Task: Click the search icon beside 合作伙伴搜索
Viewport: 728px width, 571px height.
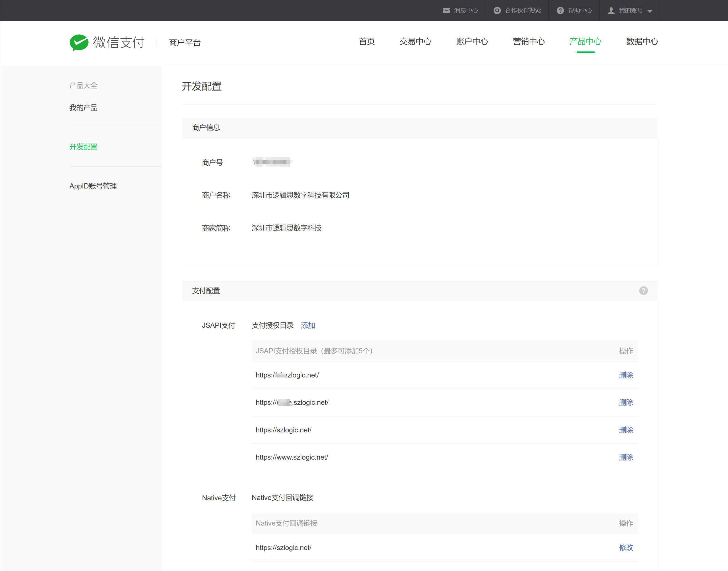Action: point(497,11)
